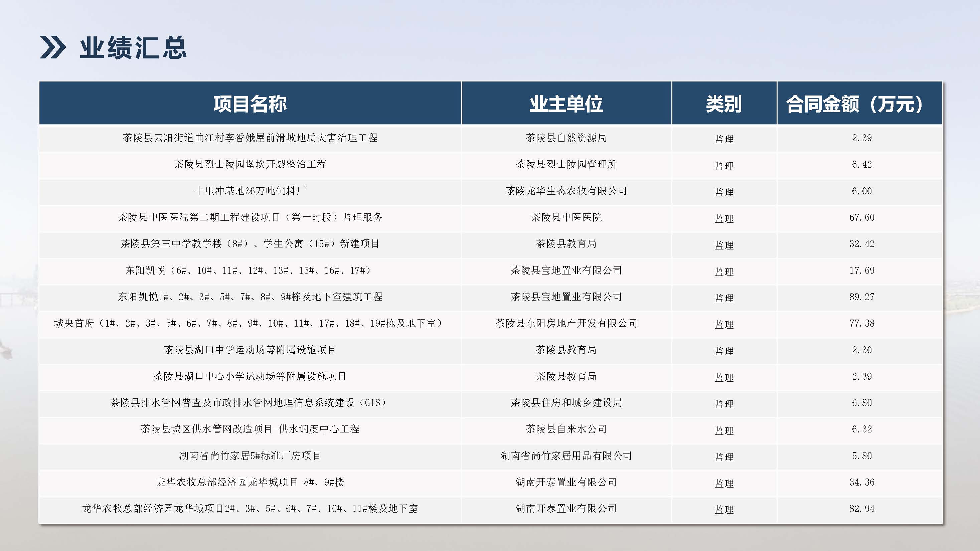This screenshot has height=551, width=980.
Task: Click 监理 in the 十里冲基地 row
Action: (724, 192)
